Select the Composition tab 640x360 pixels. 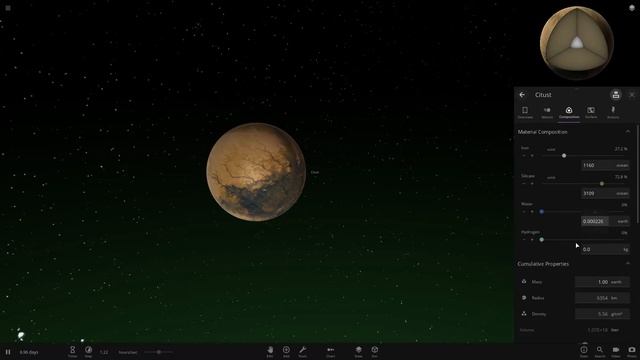[x=569, y=113]
